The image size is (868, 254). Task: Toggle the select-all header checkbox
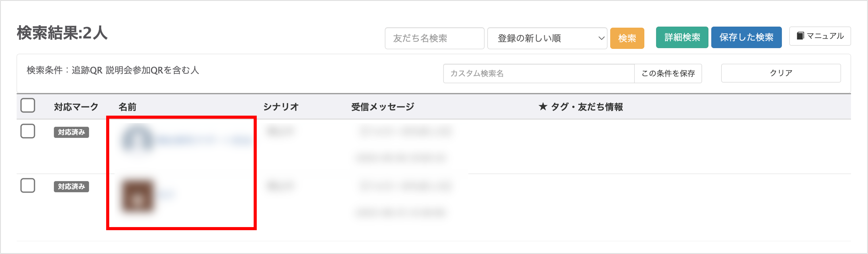pos(28,106)
